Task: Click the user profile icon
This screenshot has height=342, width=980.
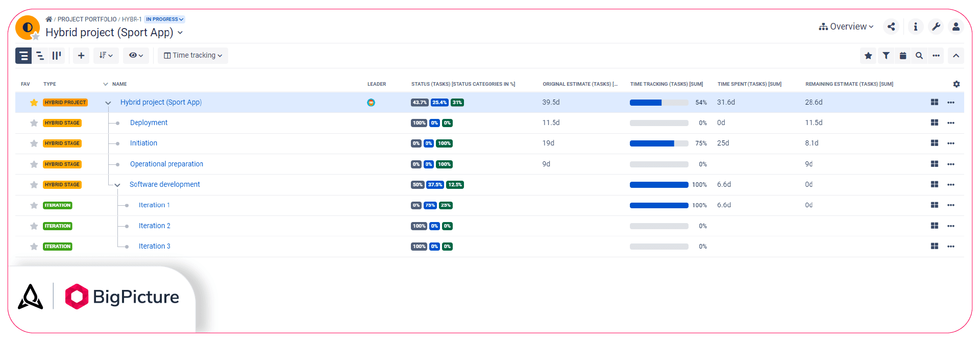Action: point(956,27)
